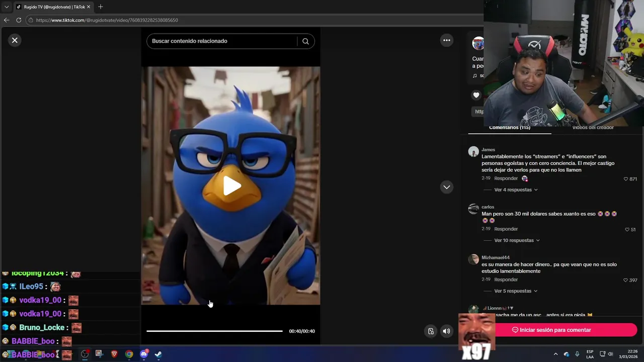Like the video with the heart icon
This screenshot has height=362, width=644.
coord(476,95)
